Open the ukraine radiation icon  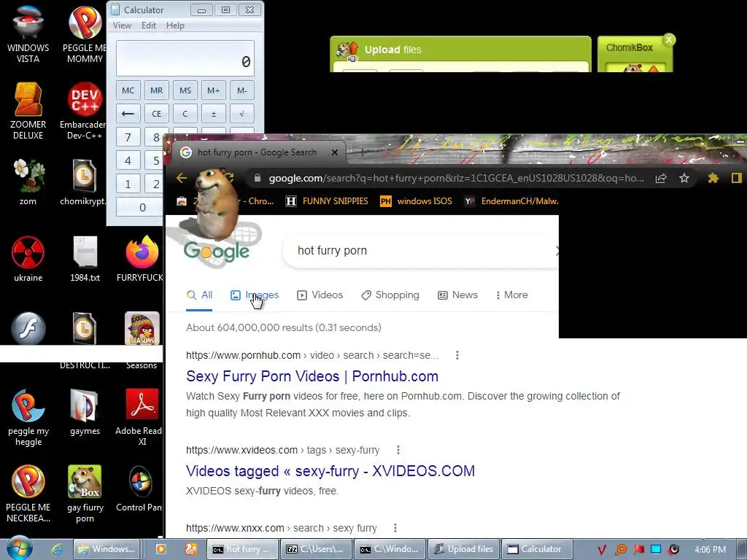(x=28, y=258)
